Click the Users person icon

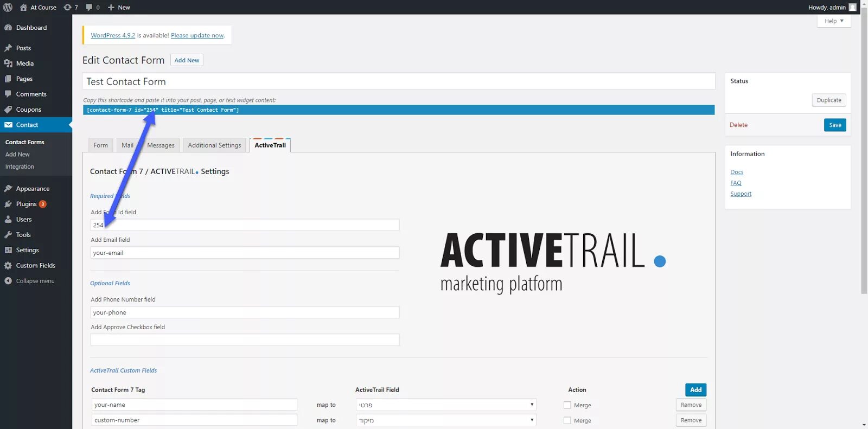coord(8,220)
